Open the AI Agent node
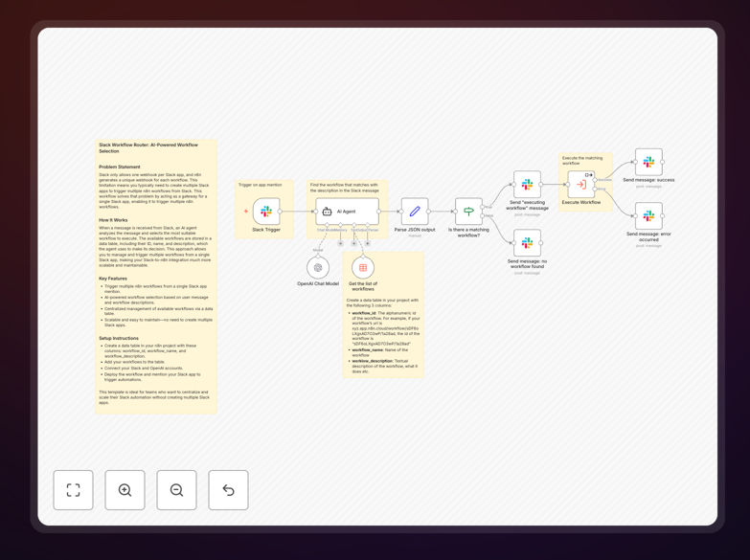This screenshot has height=560, width=750. (348, 212)
